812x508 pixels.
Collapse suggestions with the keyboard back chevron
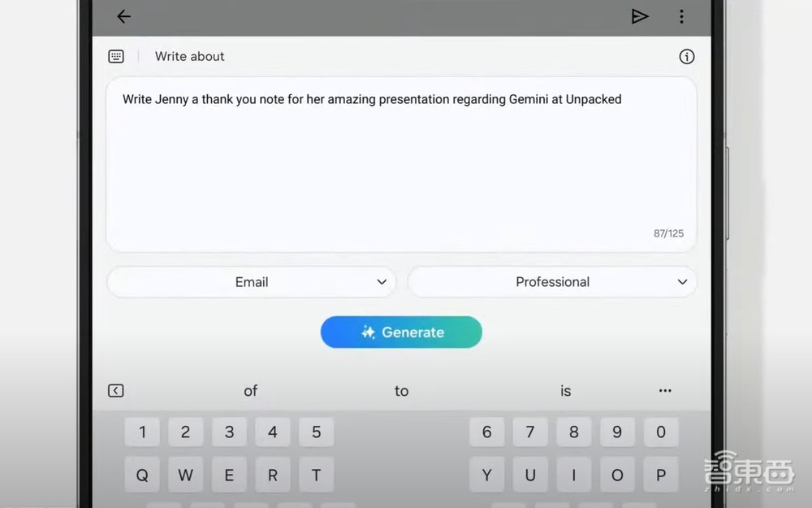[x=116, y=391]
